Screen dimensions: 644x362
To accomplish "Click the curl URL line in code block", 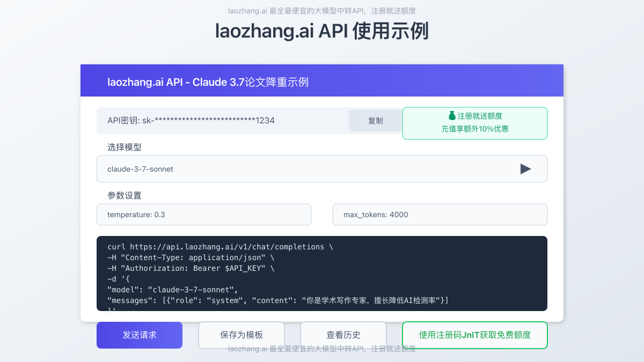I will click(x=220, y=247).
